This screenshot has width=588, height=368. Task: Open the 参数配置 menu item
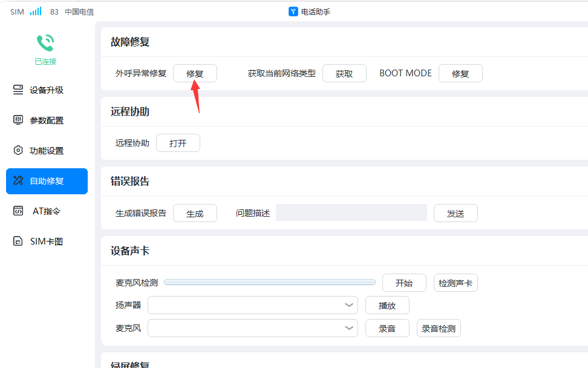[47, 120]
